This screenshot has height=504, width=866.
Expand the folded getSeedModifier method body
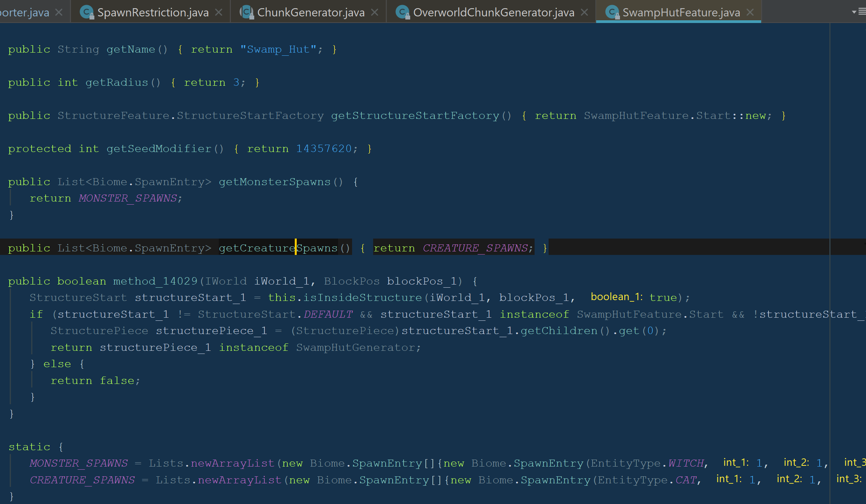(236, 149)
